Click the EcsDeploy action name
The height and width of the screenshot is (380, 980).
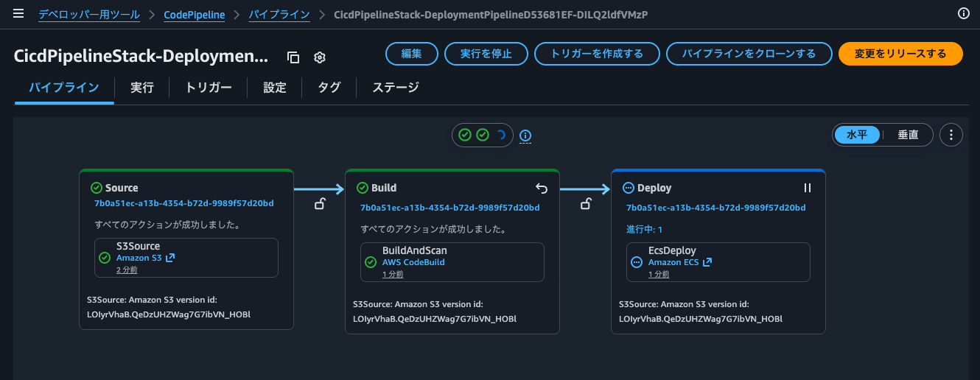click(x=672, y=250)
